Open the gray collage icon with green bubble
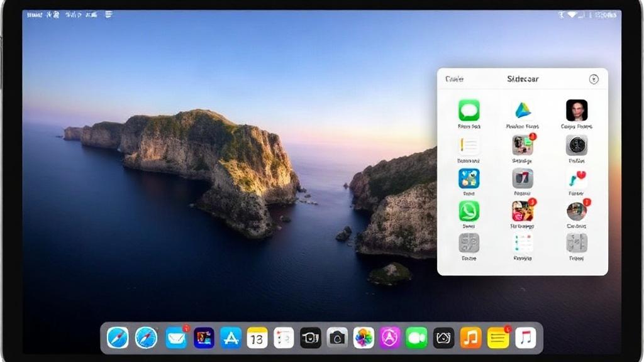 click(523, 145)
